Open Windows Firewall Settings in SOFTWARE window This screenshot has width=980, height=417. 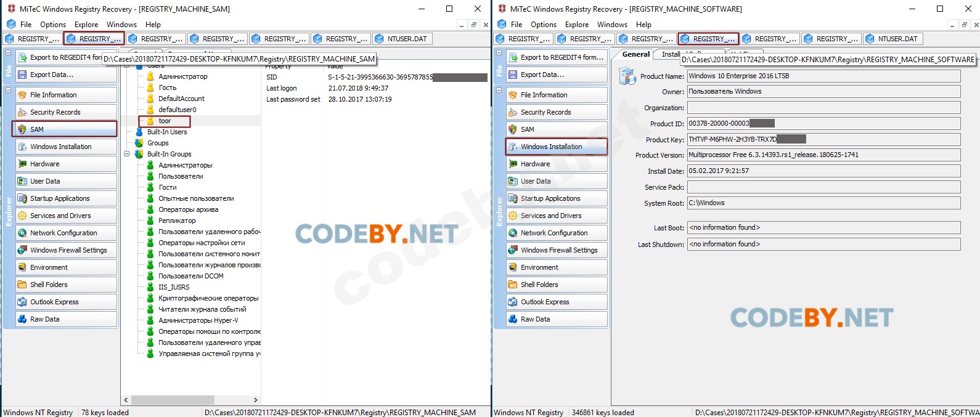click(555, 250)
